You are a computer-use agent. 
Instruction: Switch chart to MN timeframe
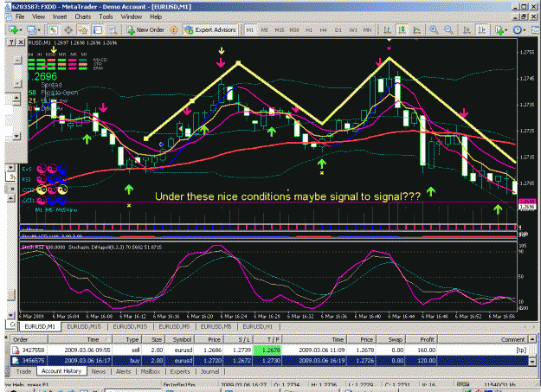368,30
